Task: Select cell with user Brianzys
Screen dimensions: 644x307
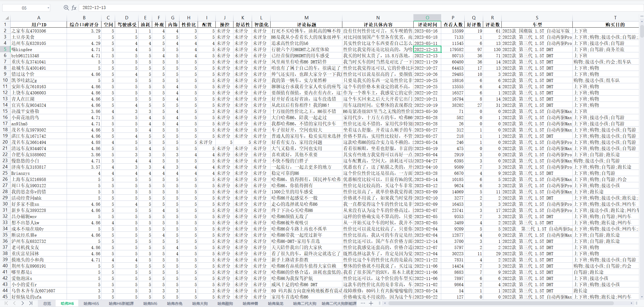Action: point(39,173)
